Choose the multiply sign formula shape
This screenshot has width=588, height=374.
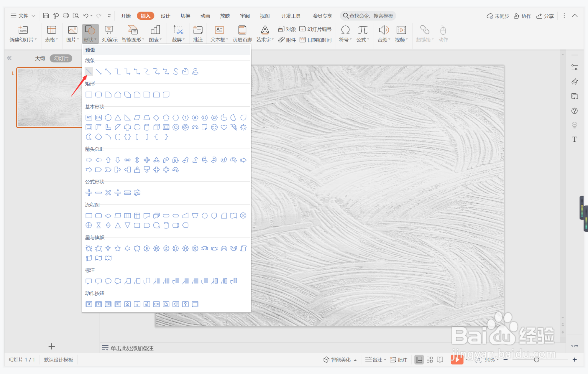coord(108,193)
